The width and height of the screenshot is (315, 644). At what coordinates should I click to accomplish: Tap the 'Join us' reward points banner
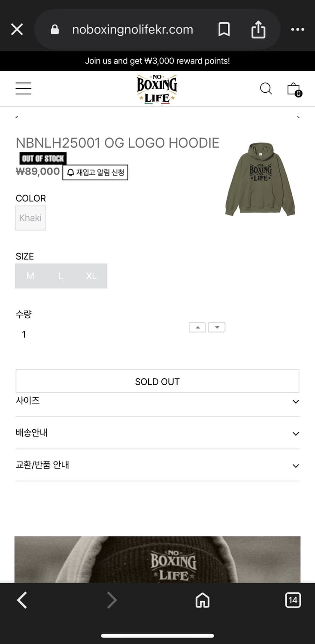(157, 61)
